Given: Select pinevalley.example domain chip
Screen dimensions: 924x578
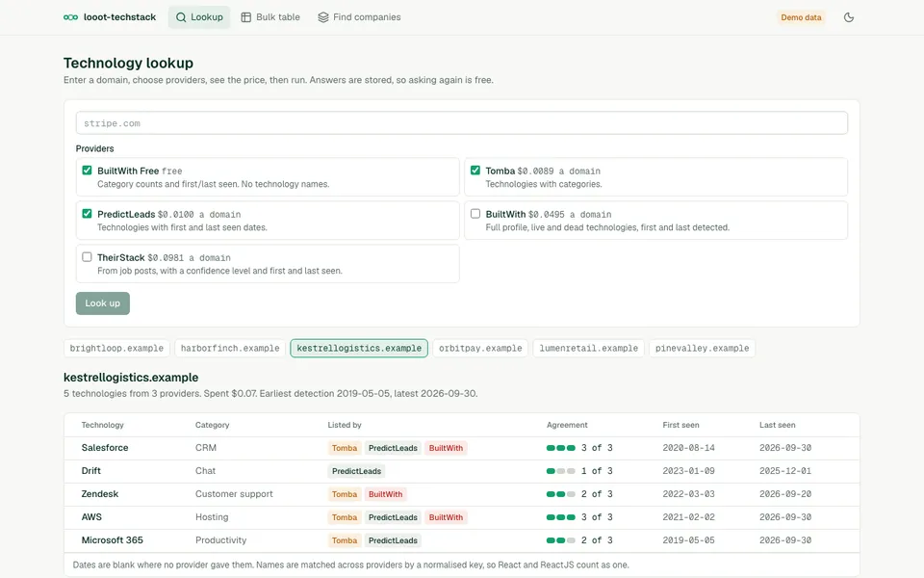Looking at the screenshot, I should (x=702, y=348).
